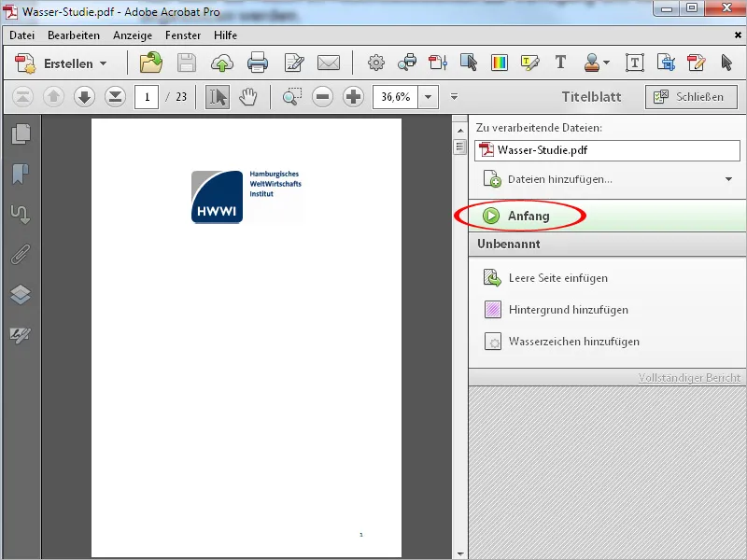The image size is (747, 560).
Task: Go to next page arrow
Action: (84, 97)
